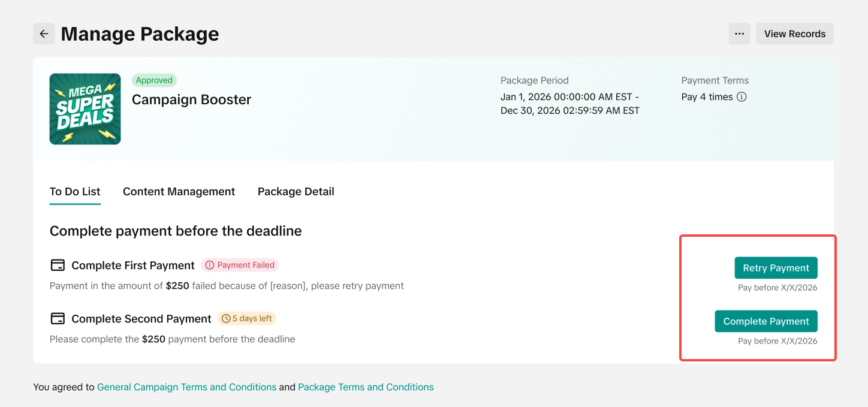
Task: Click the Complete Payment button
Action: point(765,321)
